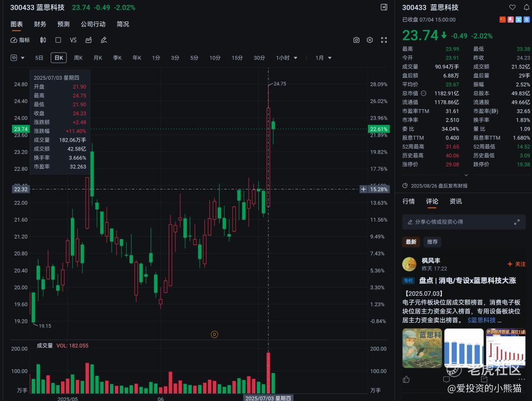Open the red bar chart thumbnail
532x401 pixels.
[x=505, y=348]
